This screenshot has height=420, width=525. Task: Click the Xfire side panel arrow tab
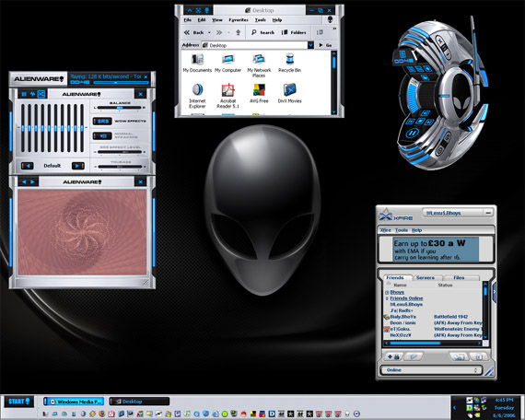(x=494, y=292)
